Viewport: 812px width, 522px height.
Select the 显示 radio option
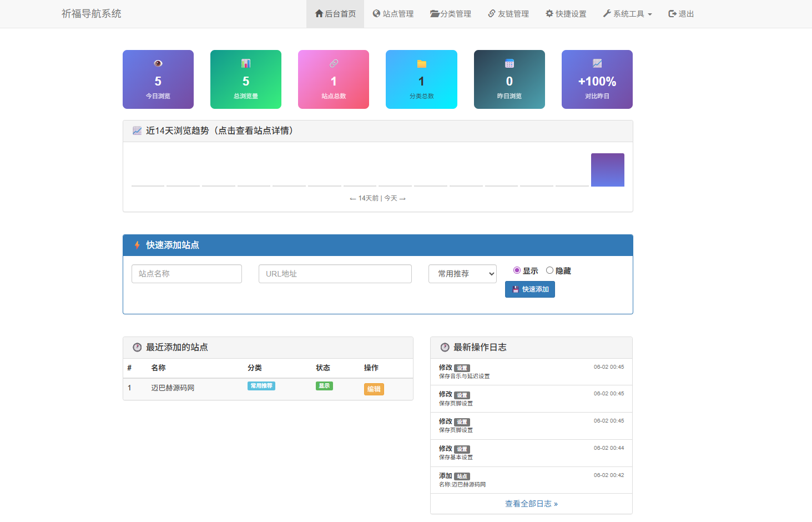(x=517, y=270)
